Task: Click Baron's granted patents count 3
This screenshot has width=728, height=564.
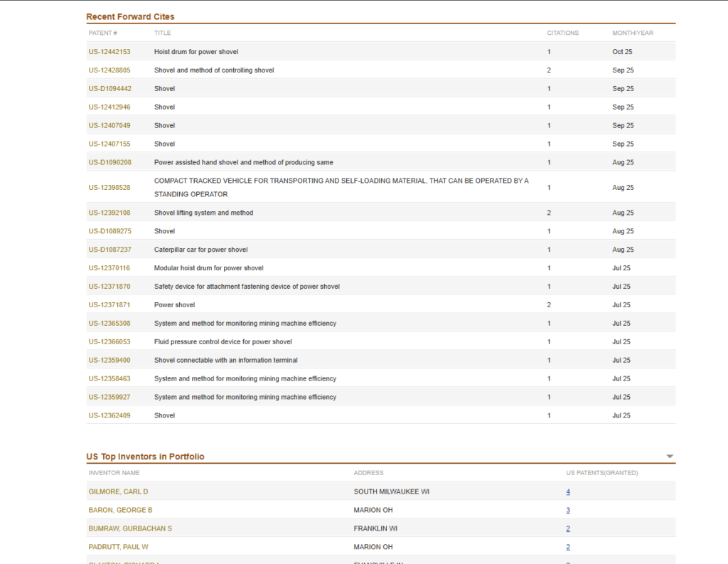Action: coord(568,511)
